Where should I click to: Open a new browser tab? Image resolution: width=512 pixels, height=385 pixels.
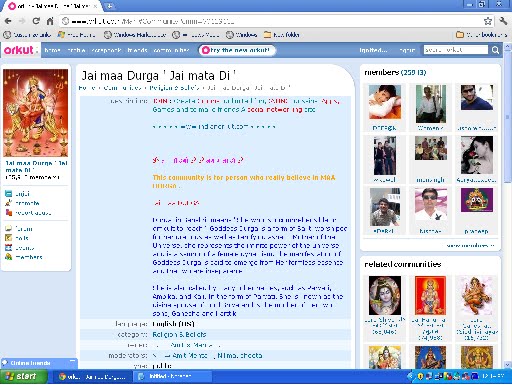[x=109, y=6]
